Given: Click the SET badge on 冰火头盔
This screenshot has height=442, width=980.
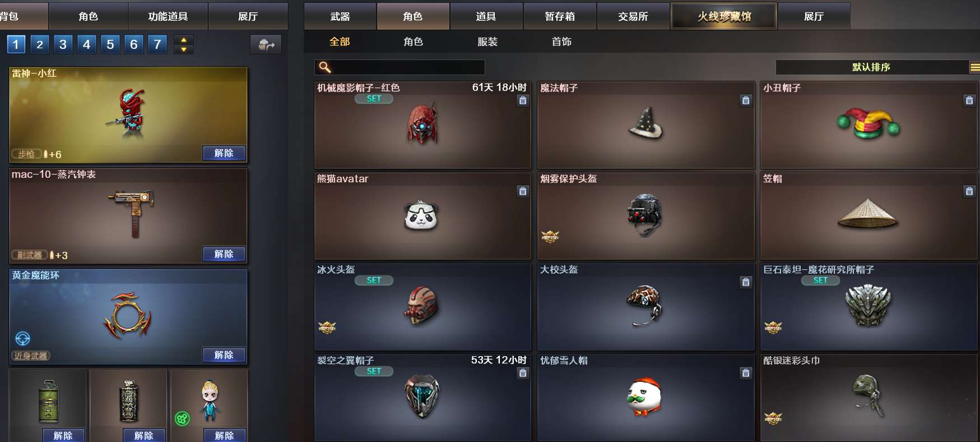Looking at the screenshot, I should [374, 280].
